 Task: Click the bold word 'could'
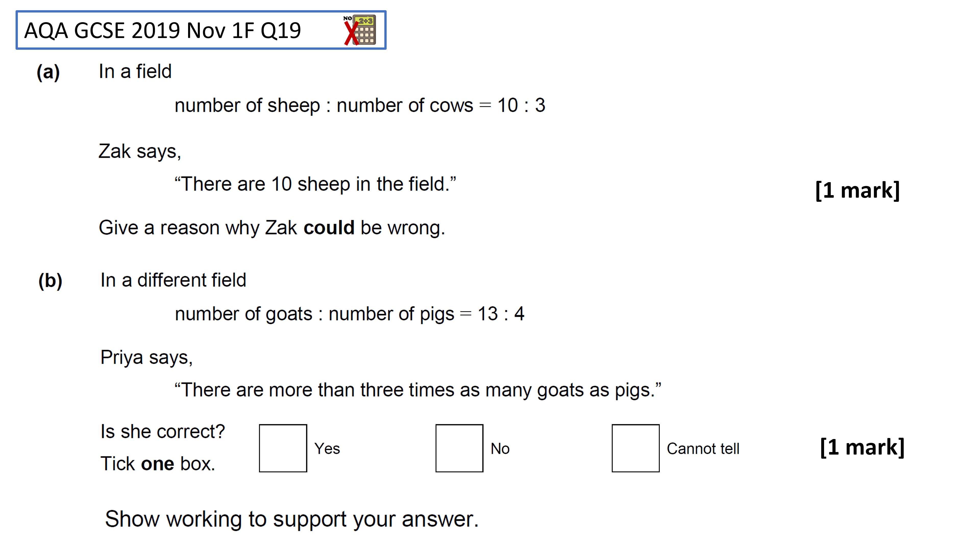329,227
